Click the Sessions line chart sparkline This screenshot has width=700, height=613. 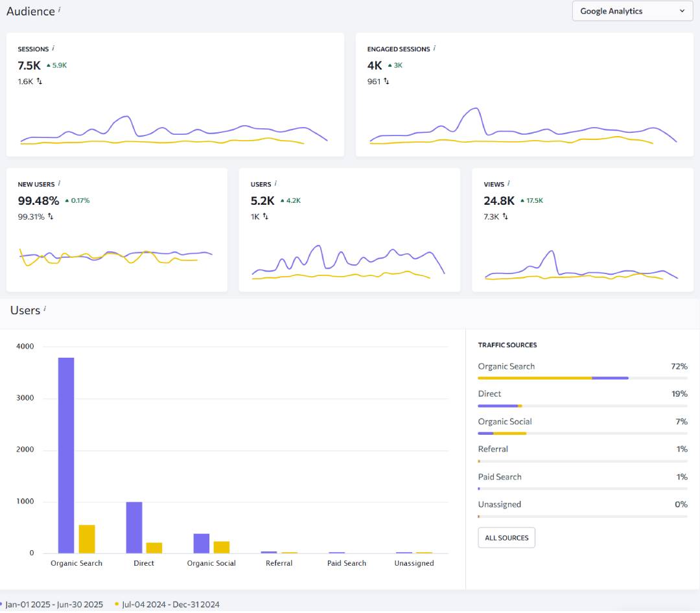pos(174,132)
